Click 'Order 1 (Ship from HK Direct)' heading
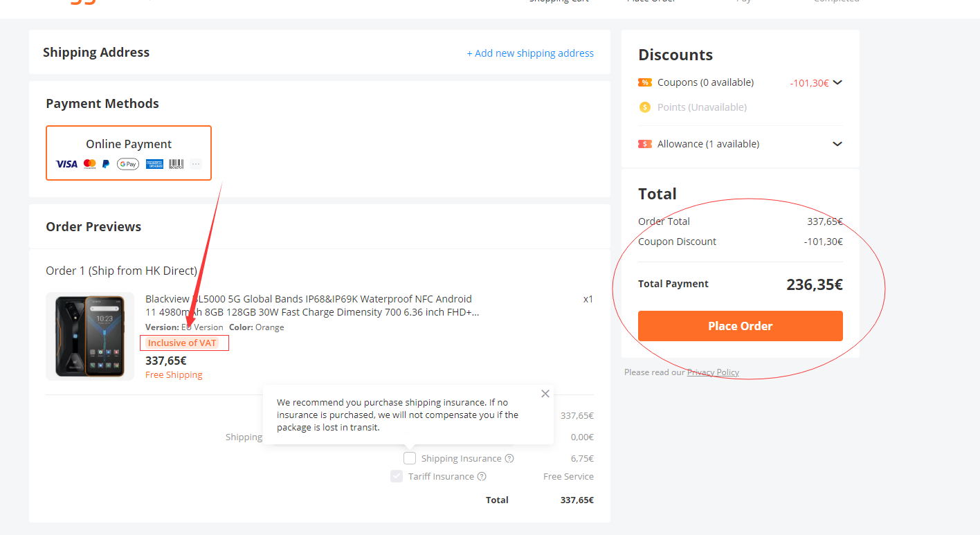The width and height of the screenshot is (980, 535). point(122,271)
